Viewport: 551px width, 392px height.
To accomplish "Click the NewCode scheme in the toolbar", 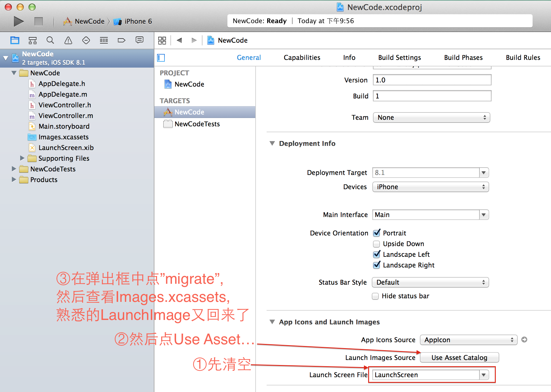I will click(x=84, y=21).
